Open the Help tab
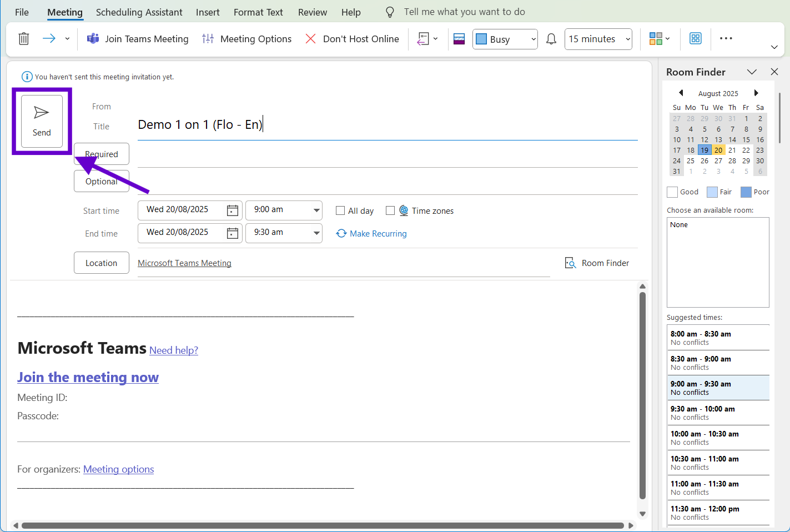Image resolution: width=790 pixels, height=532 pixels. point(351,12)
